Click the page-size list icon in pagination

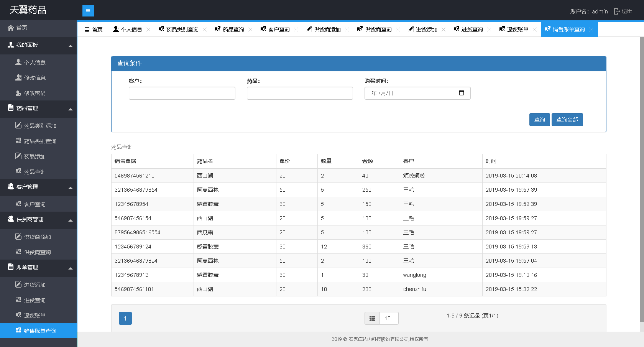point(372,318)
